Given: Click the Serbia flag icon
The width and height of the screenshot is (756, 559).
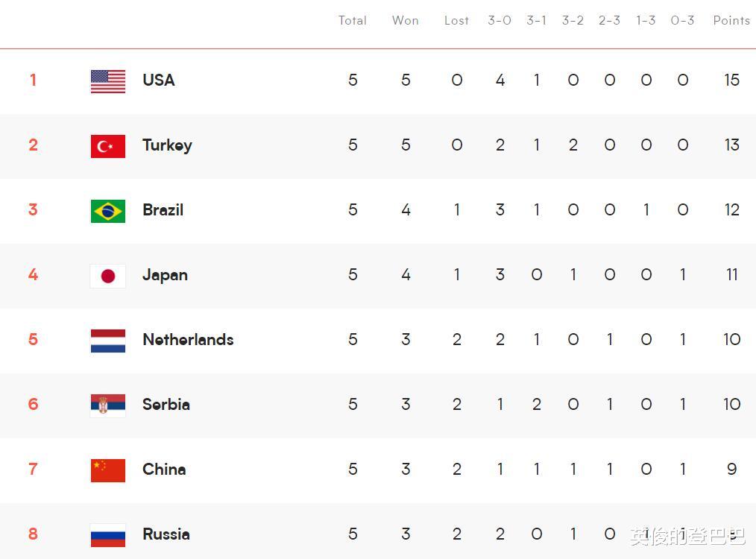Looking at the screenshot, I should [108, 405].
